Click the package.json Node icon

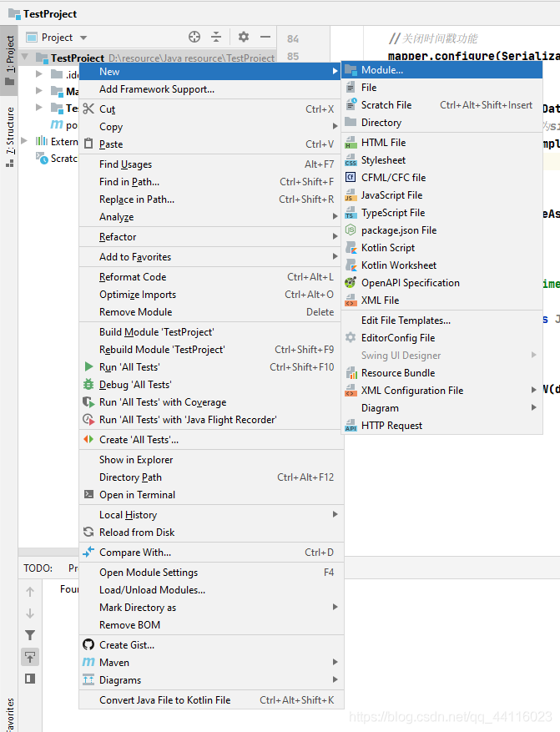pyautogui.click(x=351, y=230)
